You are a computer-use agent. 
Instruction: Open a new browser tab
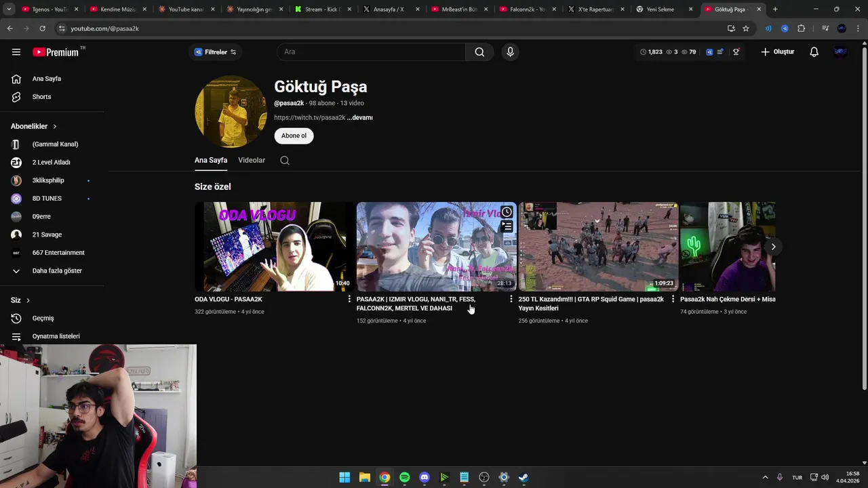(775, 9)
